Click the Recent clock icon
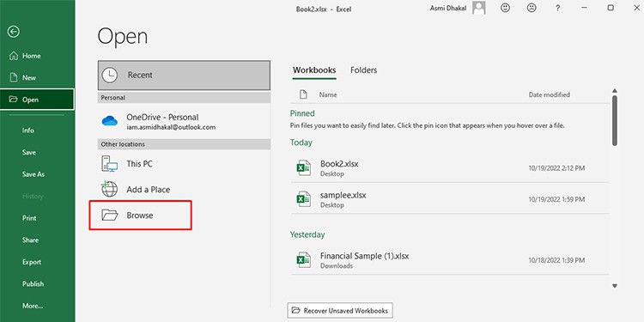 110,76
